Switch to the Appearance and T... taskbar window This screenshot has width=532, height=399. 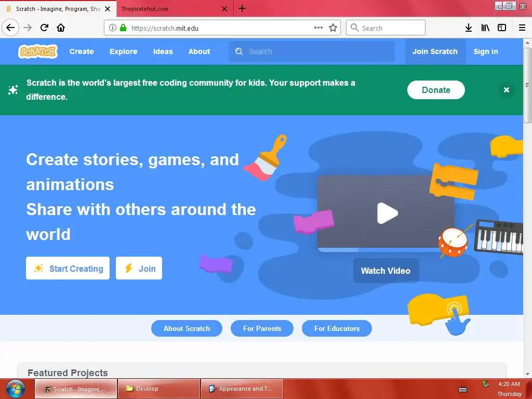tap(242, 389)
